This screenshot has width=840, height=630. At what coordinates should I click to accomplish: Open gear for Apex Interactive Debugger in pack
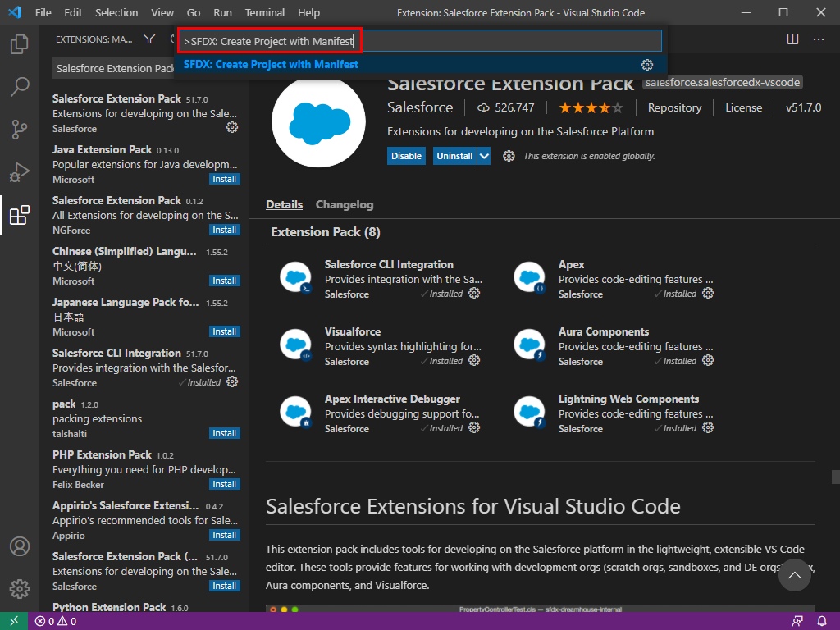tap(474, 427)
